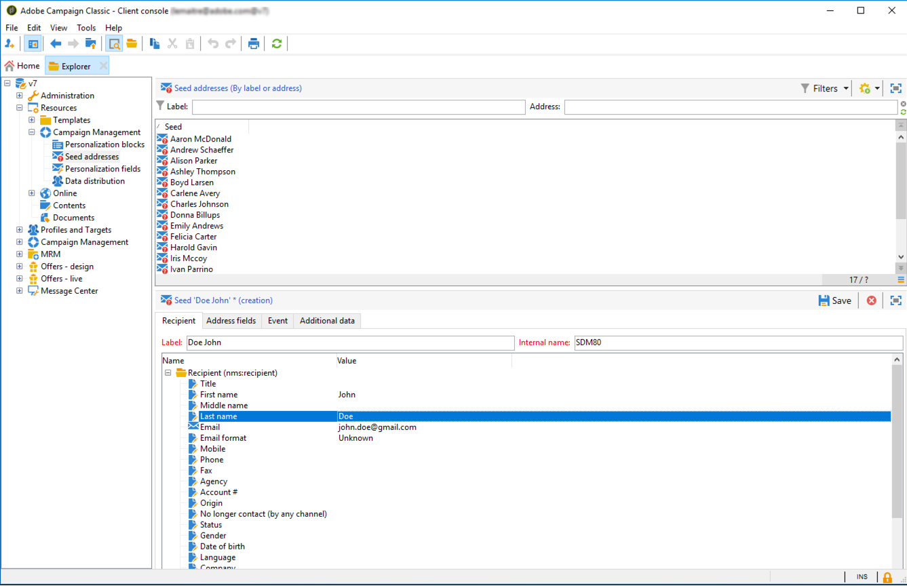Screen dimensions: 907x588
Task: Save the Doe John seed
Action: pos(834,300)
